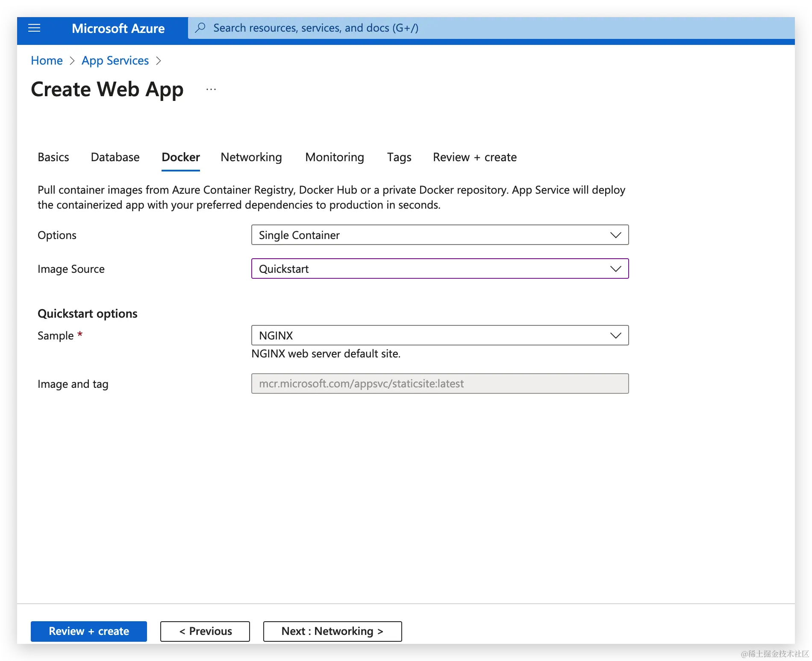Go back with the Previous button
The image size is (812, 661).
205,631
